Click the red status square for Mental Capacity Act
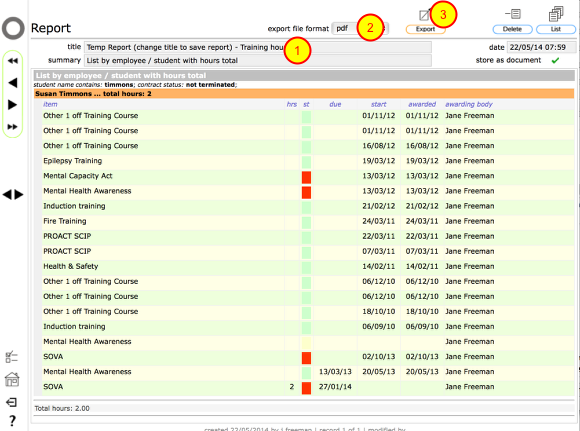Screen dimensions: 580x431 tap(306, 177)
